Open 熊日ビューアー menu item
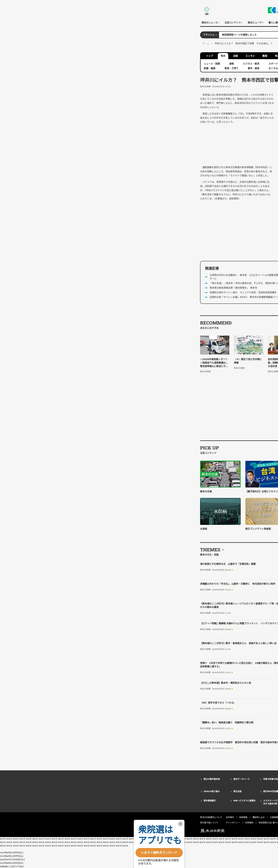 click(x=255, y=23)
